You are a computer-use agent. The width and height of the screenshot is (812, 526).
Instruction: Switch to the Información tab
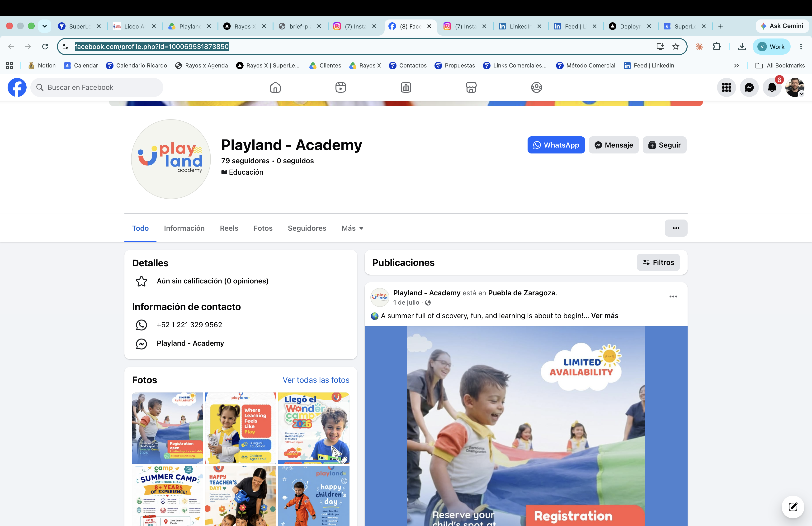(184, 228)
